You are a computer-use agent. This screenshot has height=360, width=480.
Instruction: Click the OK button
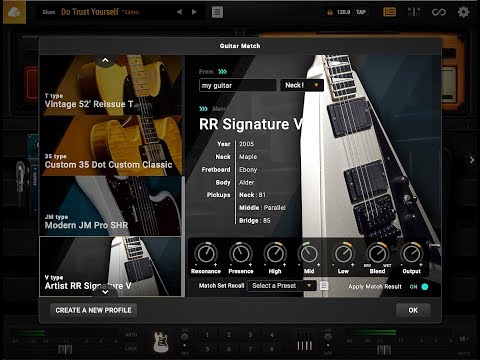coord(413,310)
